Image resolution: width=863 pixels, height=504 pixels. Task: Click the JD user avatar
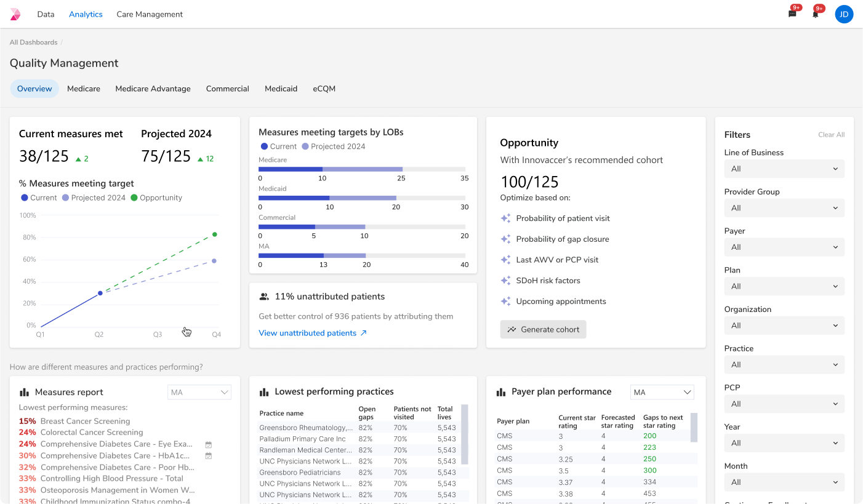tap(844, 14)
